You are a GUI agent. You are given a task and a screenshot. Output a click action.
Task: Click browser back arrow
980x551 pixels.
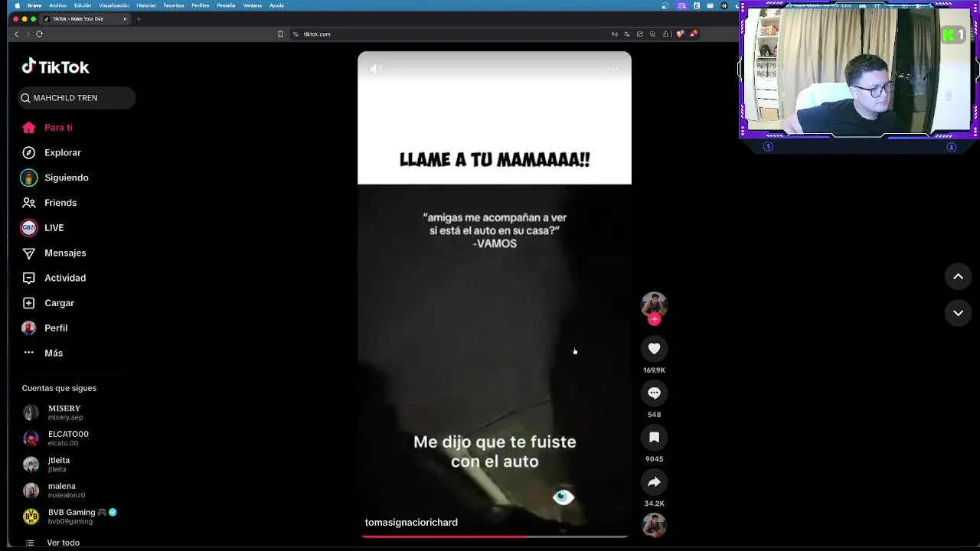tap(16, 34)
